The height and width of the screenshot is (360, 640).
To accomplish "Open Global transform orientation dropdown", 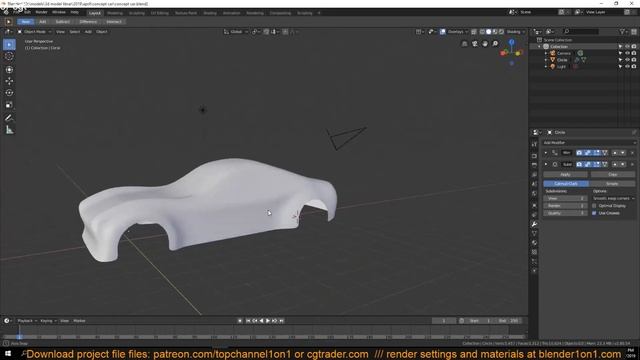I will tap(236, 31).
